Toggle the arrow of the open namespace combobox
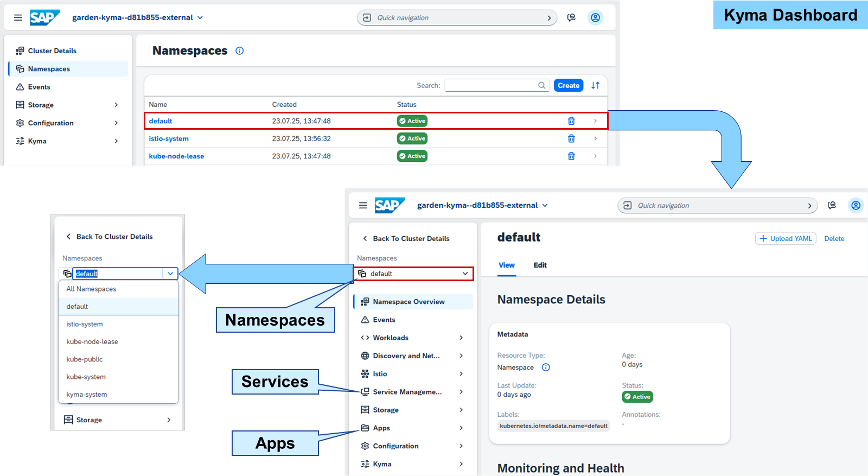868x476 pixels. tap(170, 274)
